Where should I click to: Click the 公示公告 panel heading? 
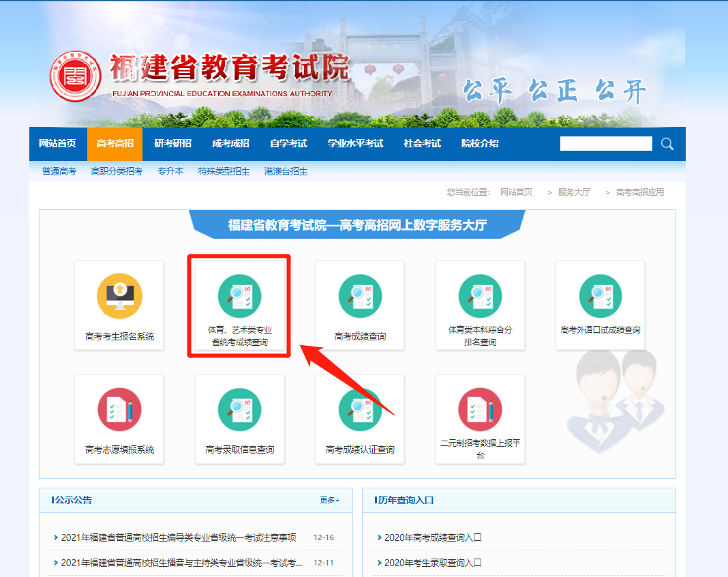click(x=74, y=501)
